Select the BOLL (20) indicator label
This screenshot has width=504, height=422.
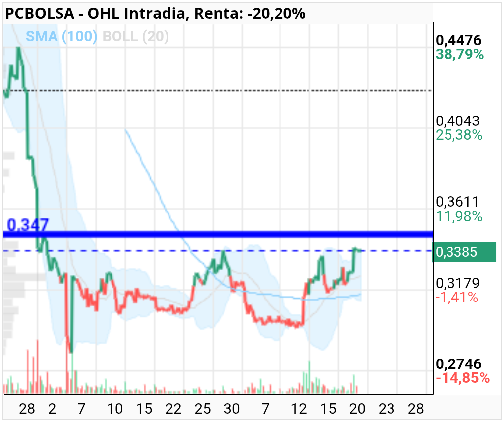(x=135, y=36)
